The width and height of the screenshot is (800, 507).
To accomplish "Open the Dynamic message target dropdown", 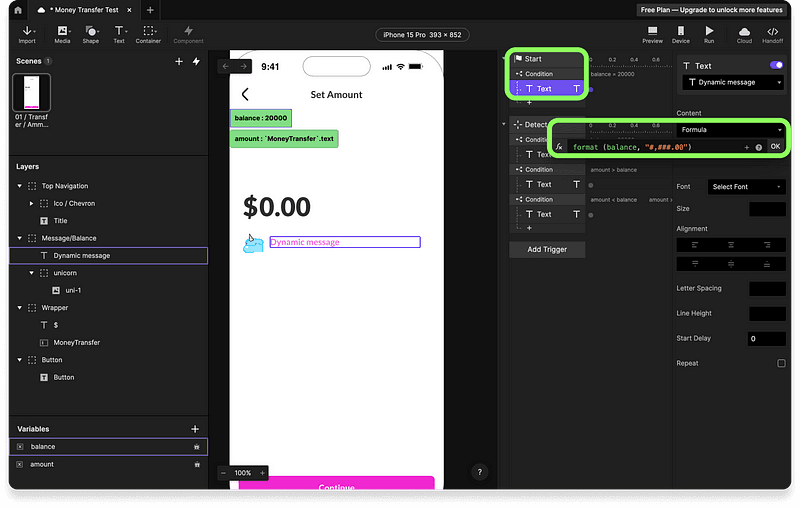I will click(733, 83).
